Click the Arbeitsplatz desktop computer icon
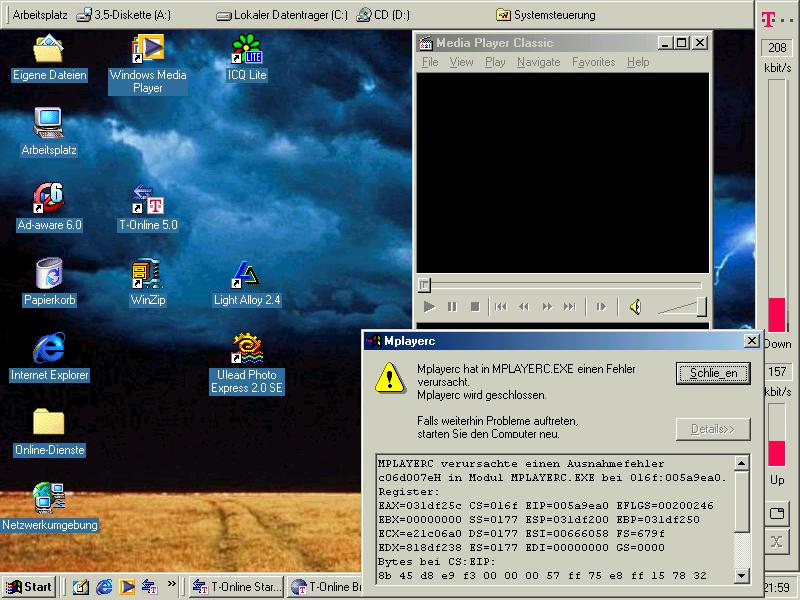The width and height of the screenshot is (800, 600). (49, 132)
